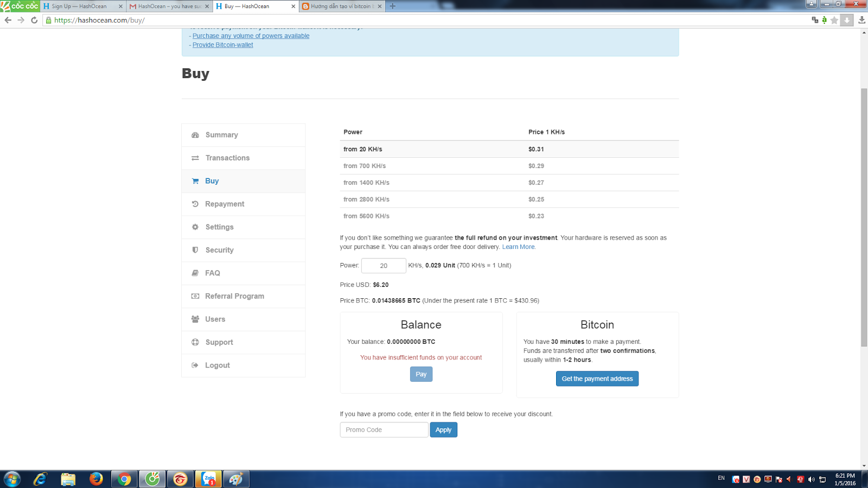
Task: Follow the Learn More link
Action: (x=518, y=247)
